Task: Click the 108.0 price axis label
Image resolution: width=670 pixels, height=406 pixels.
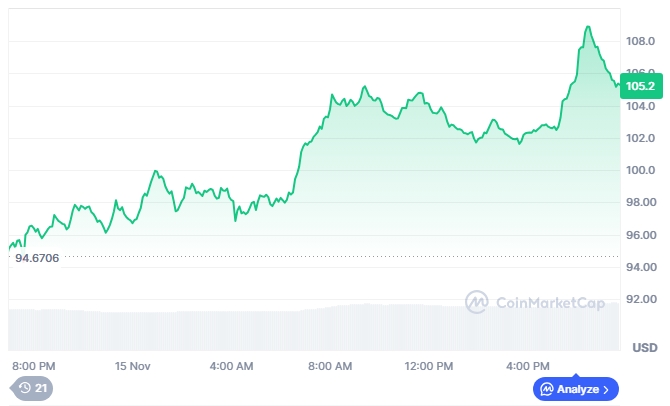Action: (x=640, y=42)
